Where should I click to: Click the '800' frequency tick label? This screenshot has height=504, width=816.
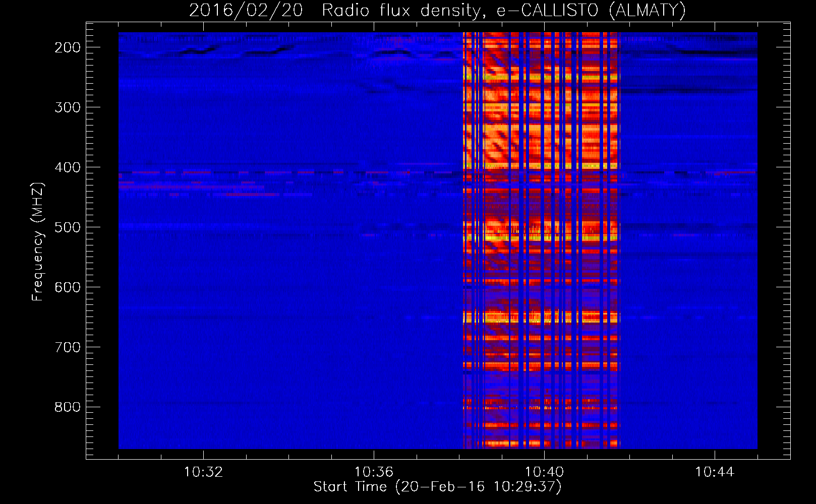coord(68,407)
